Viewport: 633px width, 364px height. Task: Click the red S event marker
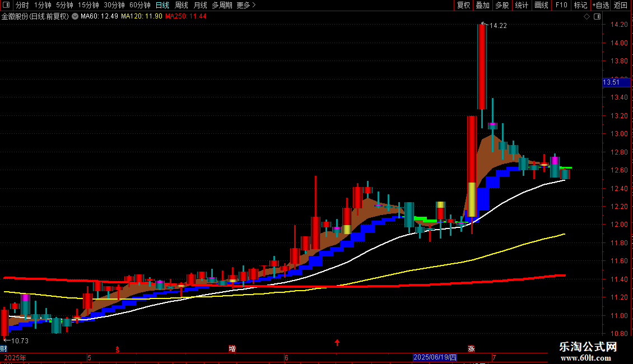(118, 349)
